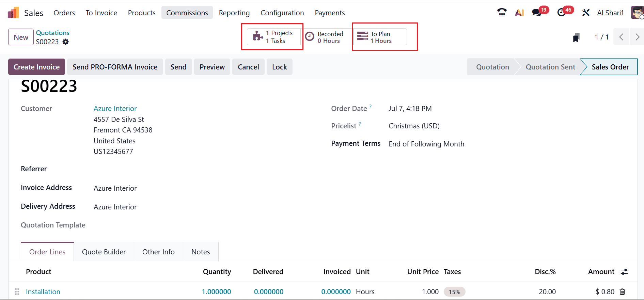The width and height of the screenshot is (644, 300).
Task: Open the Reporting menu
Action: [234, 13]
